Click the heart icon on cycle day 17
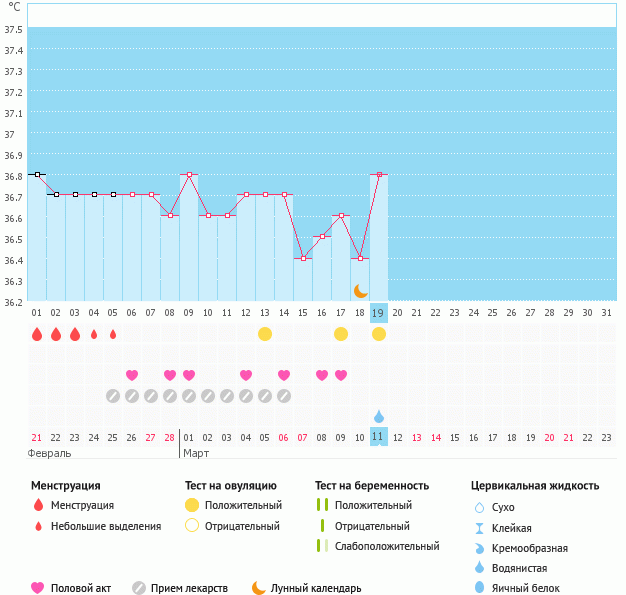 point(341,375)
